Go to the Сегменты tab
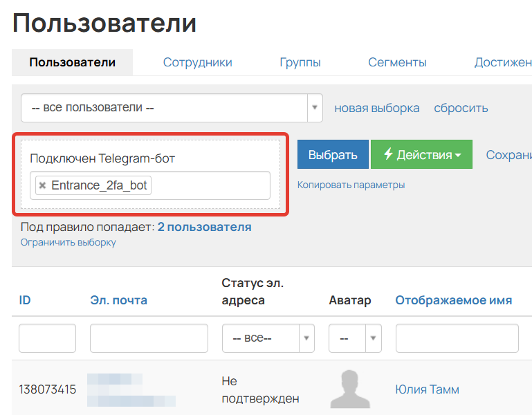532x415 pixels. pos(397,62)
